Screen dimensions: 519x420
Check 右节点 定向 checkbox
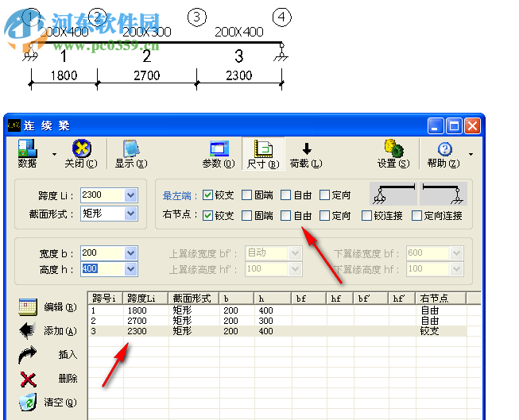tap(325, 216)
